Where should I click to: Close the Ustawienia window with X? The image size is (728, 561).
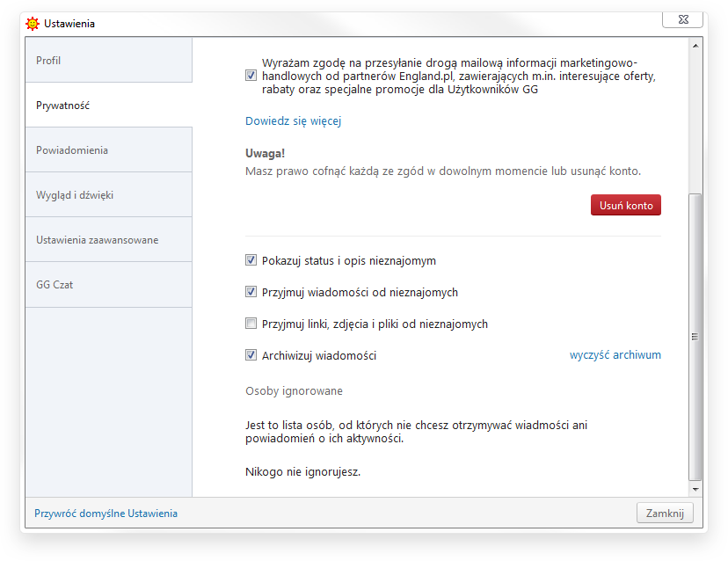pos(682,19)
